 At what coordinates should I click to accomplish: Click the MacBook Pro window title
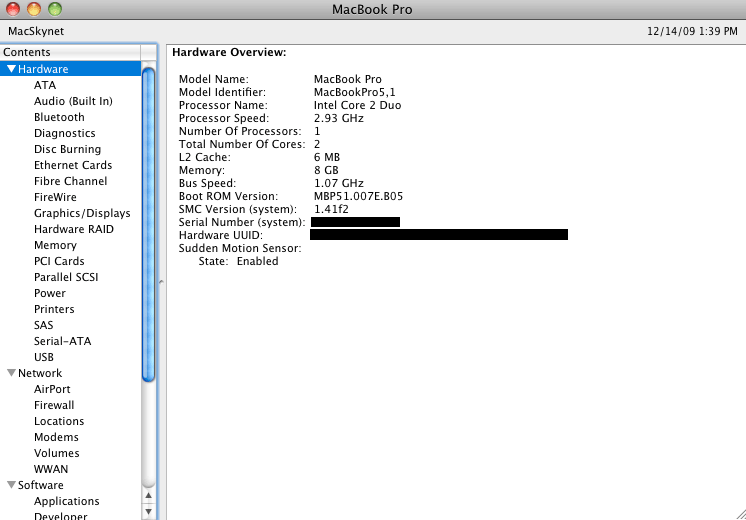click(x=372, y=10)
